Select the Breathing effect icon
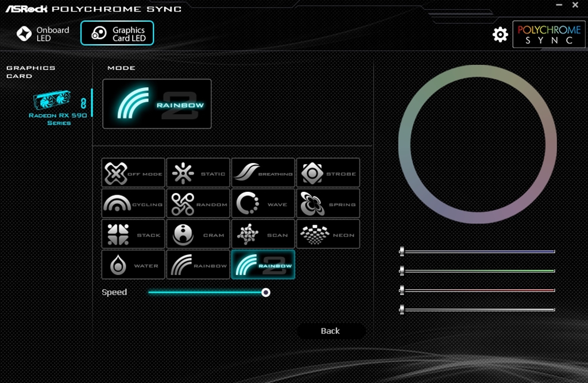This screenshot has width=588, height=383. tap(263, 173)
